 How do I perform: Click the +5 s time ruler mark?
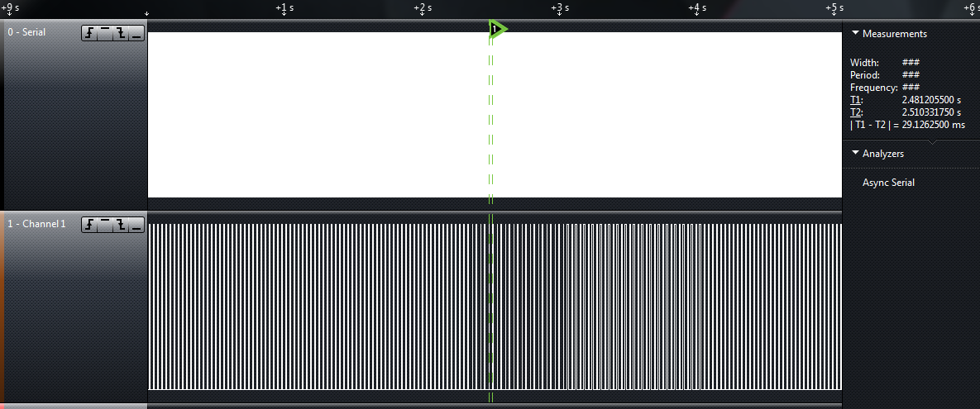[834, 8]
